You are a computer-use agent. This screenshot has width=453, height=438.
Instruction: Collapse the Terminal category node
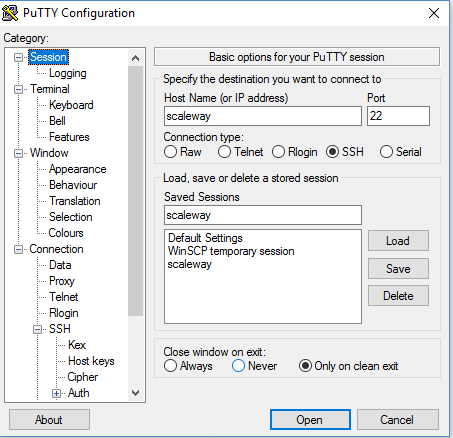[18, 89]
